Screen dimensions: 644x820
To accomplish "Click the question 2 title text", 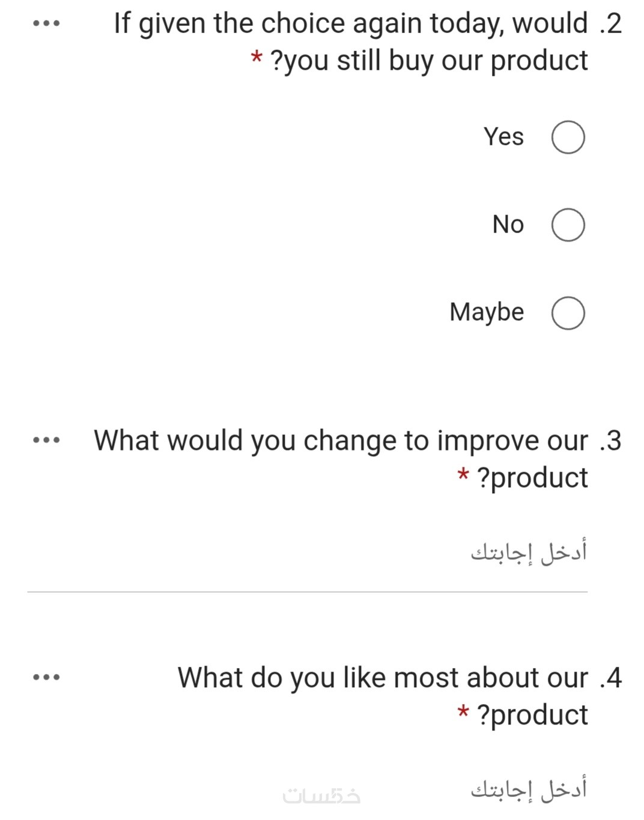I will coord(350,24).
